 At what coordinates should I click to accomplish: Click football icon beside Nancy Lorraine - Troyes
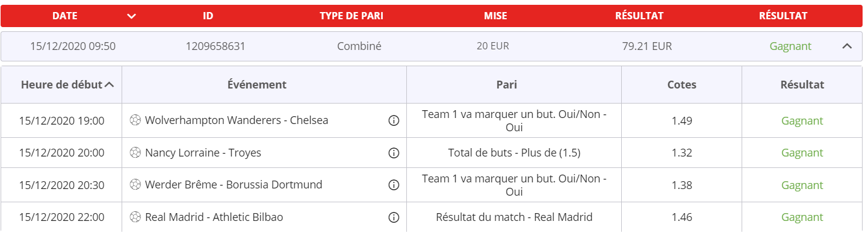coord(135,153)
